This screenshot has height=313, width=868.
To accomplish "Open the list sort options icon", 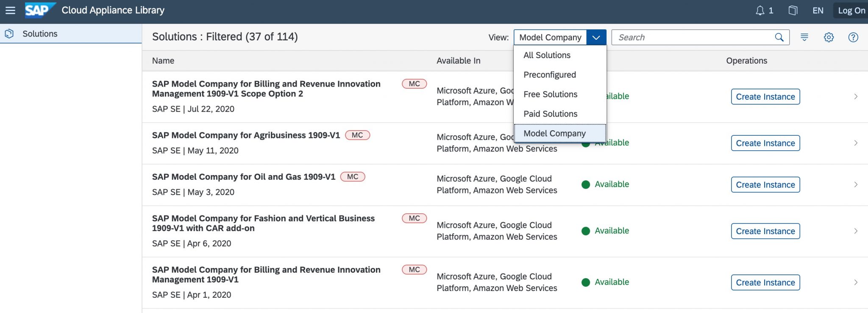I will (804, 37).
